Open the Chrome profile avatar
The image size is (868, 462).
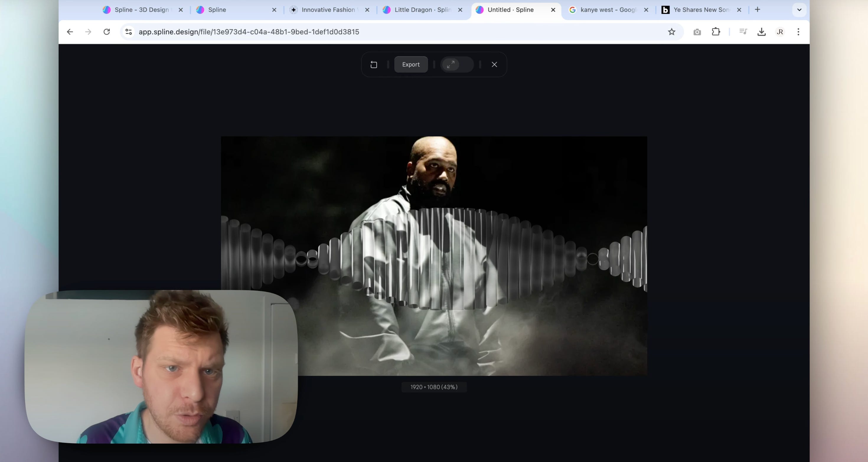780,32
